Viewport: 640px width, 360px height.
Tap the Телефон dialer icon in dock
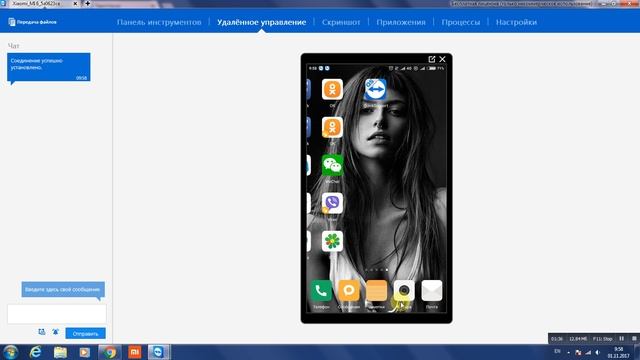[x=321, y=291]
